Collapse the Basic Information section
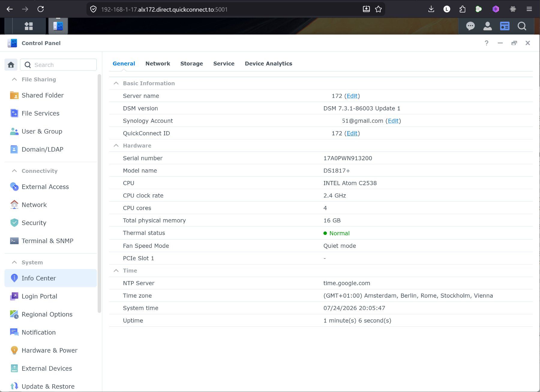This screenshot has height=392, width=540. coord(116,83)
